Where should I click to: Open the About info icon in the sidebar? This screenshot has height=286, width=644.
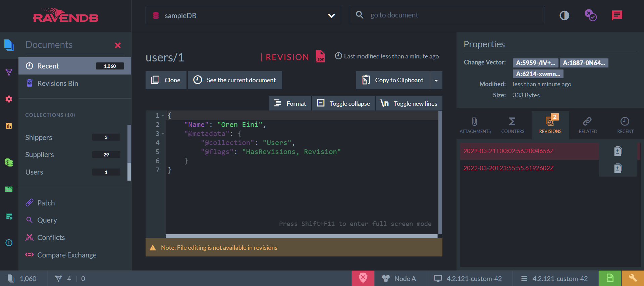(x=9, y=243)
